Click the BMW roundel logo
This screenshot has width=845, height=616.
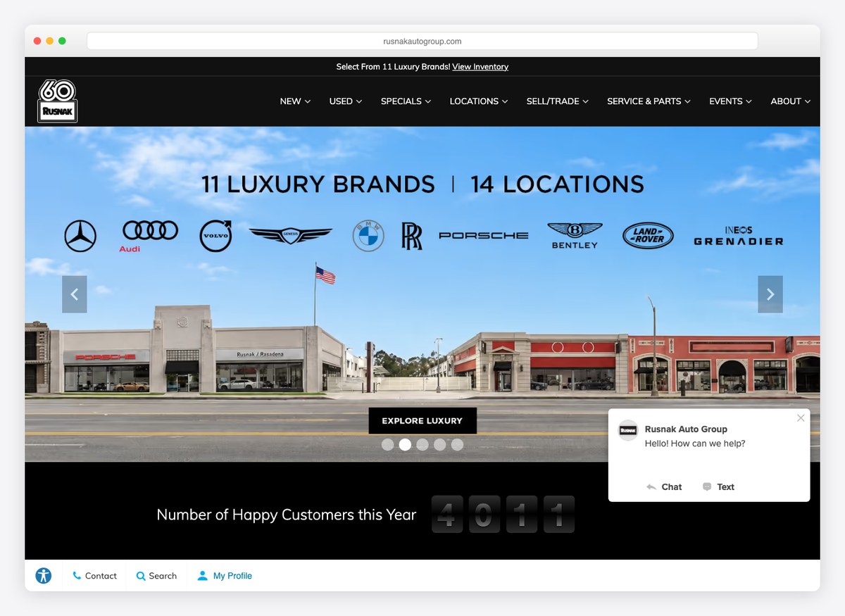368,236
